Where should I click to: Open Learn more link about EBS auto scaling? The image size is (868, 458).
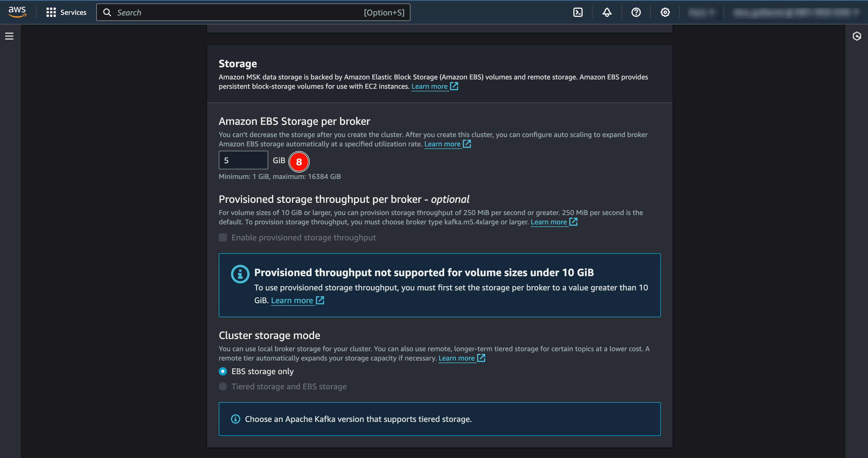pos(447,144)
